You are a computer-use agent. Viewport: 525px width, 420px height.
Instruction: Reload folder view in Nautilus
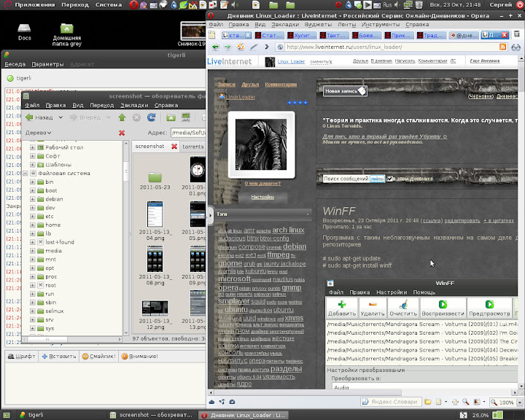tap(152, 117)
